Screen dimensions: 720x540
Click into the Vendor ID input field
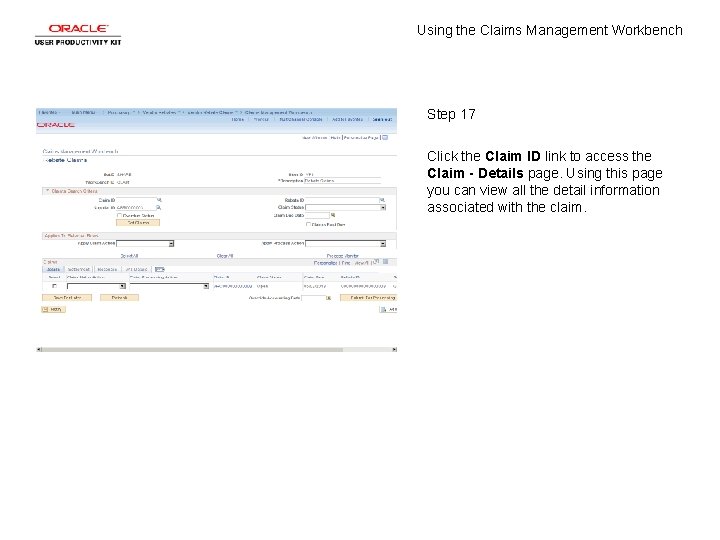click(x=136, y=208)
